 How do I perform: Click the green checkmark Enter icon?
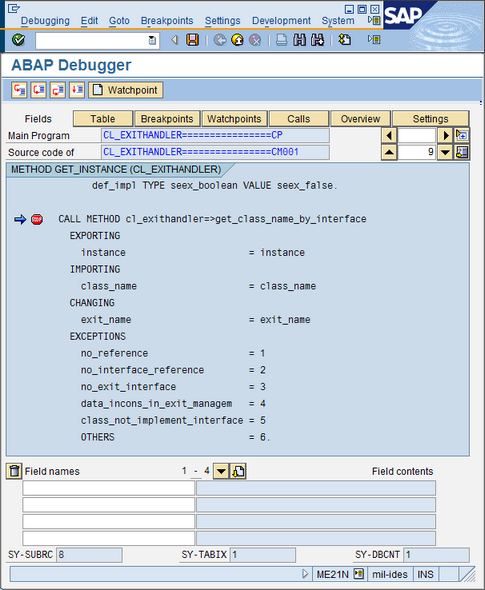click(x=18, y=40)
